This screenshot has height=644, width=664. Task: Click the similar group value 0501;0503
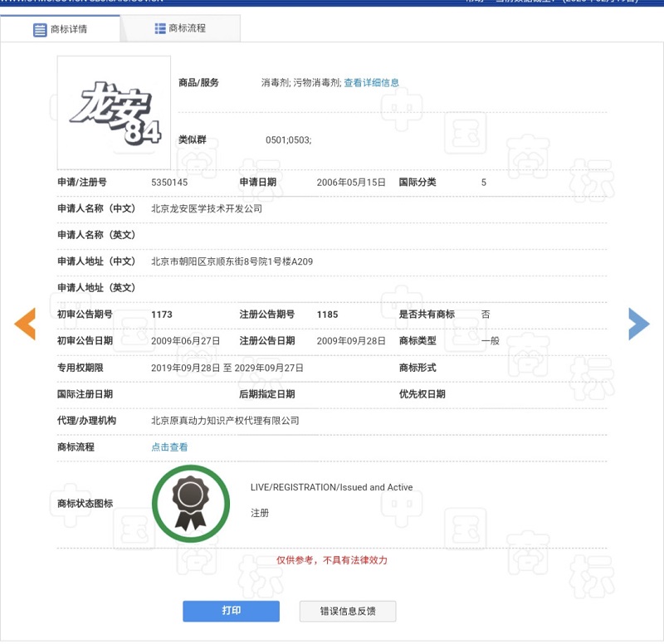tap(288, 139)
